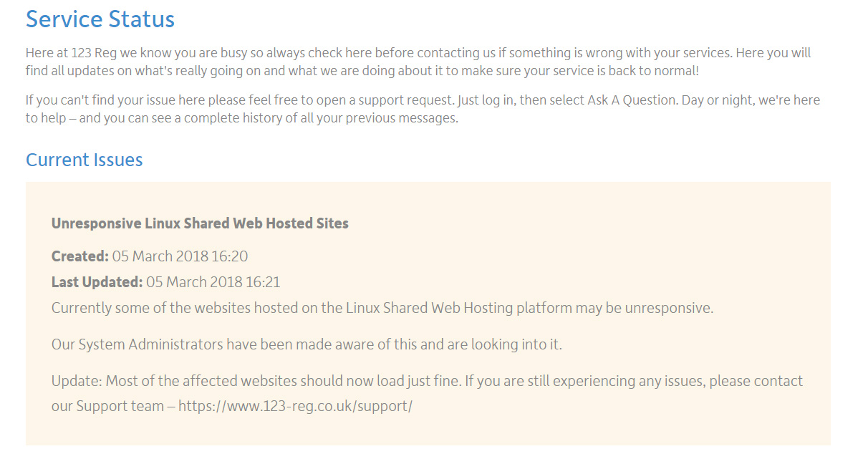Click the Created label
Viewport: 868px width, 459px height.
(80, 256)
